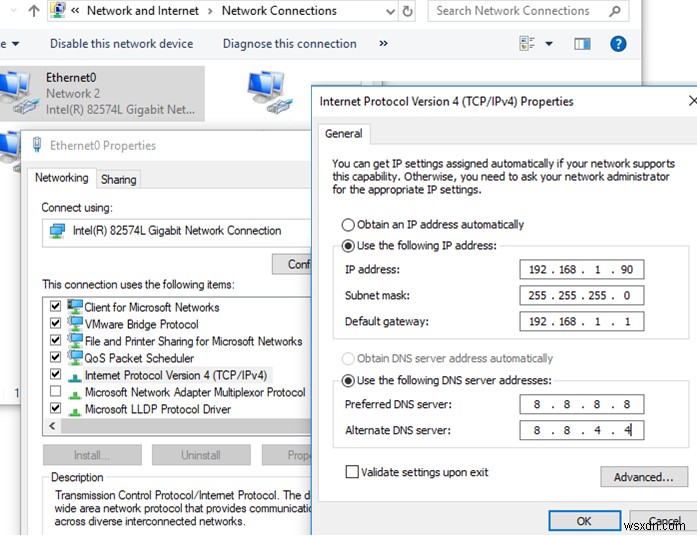Click the Ethernet0 Properties title icon
The image size is (697, 536).
coord(37,145)
